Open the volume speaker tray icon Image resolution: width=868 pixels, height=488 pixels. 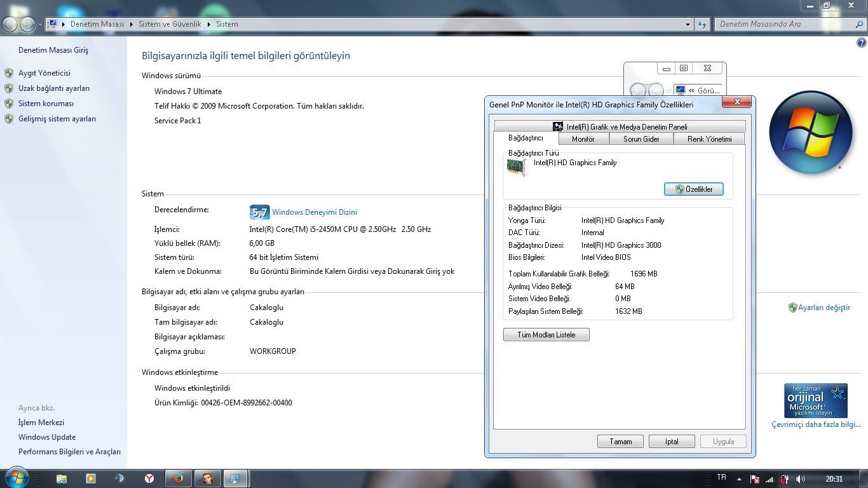(x=800, y=478)
